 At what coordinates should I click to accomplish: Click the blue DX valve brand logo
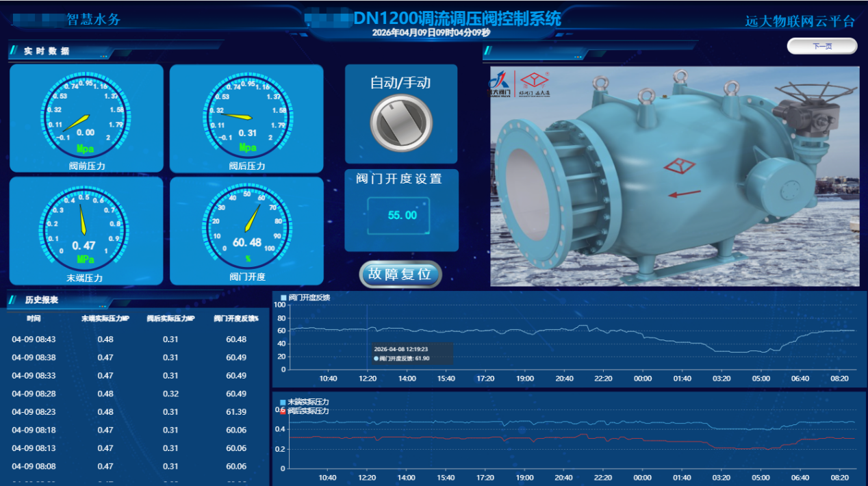[x=500, y=84]
